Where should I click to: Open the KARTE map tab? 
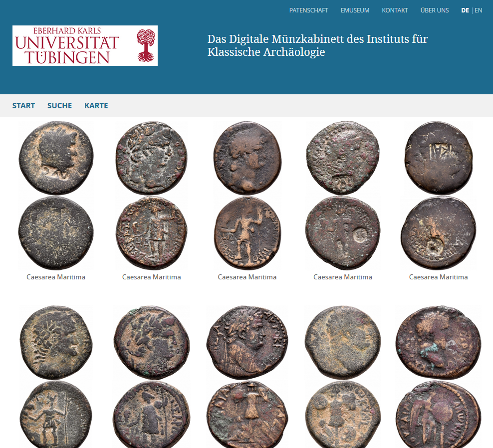(96, 106)
